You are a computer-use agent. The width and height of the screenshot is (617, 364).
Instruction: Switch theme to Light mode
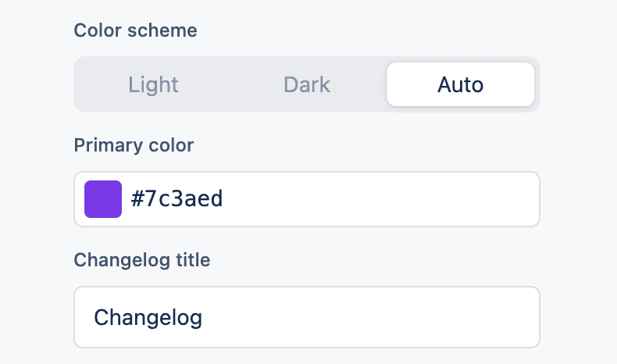[x=154, y=84]
